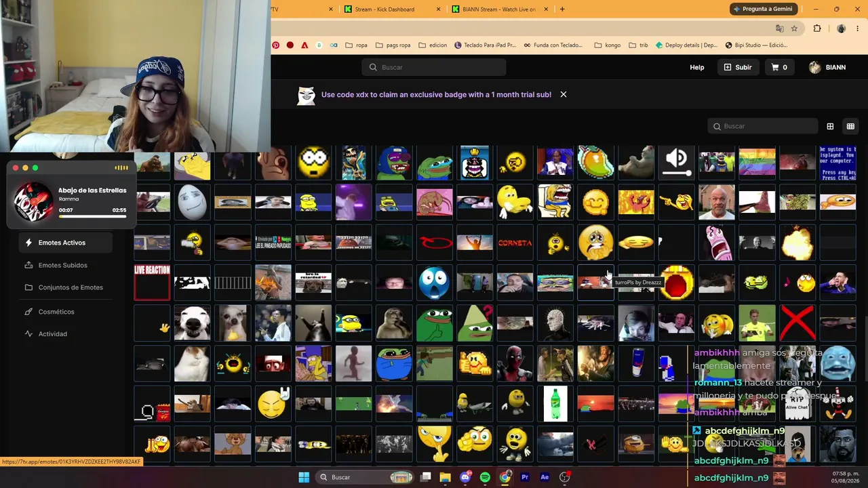Open the Adobe bookmark icon
Screen dimensions: 868x488
tap(304, 45)
